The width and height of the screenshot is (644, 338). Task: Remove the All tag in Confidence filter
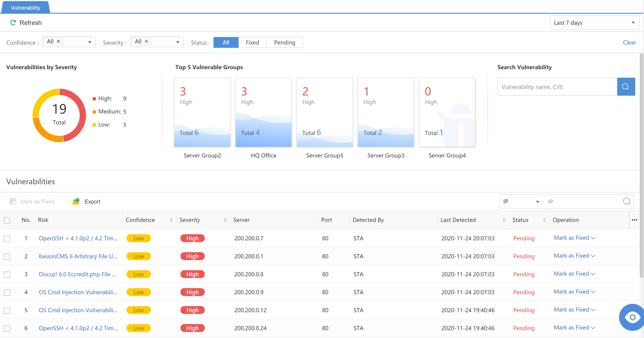pyautogui.click(x=58, y=41)
